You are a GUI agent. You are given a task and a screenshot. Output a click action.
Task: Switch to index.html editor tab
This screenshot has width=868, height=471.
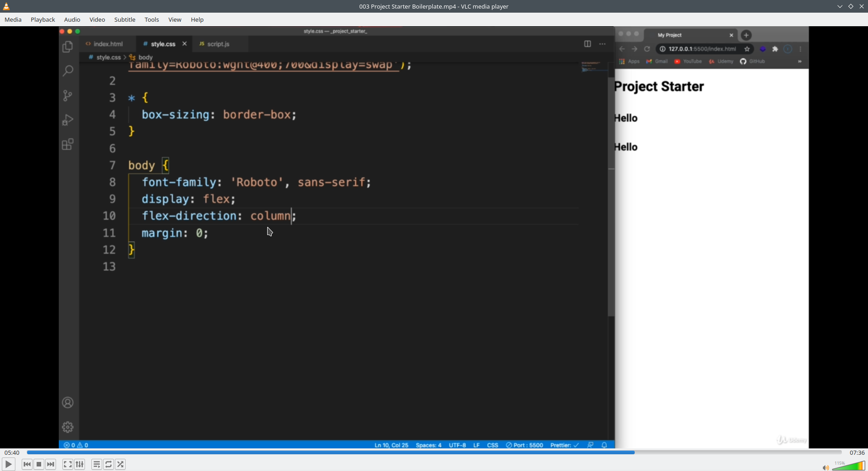click(108, 44)
